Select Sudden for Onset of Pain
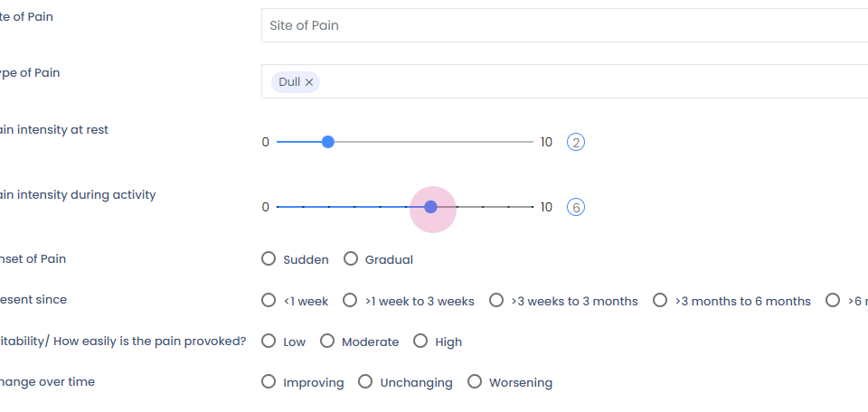 (x=269, y=259)
